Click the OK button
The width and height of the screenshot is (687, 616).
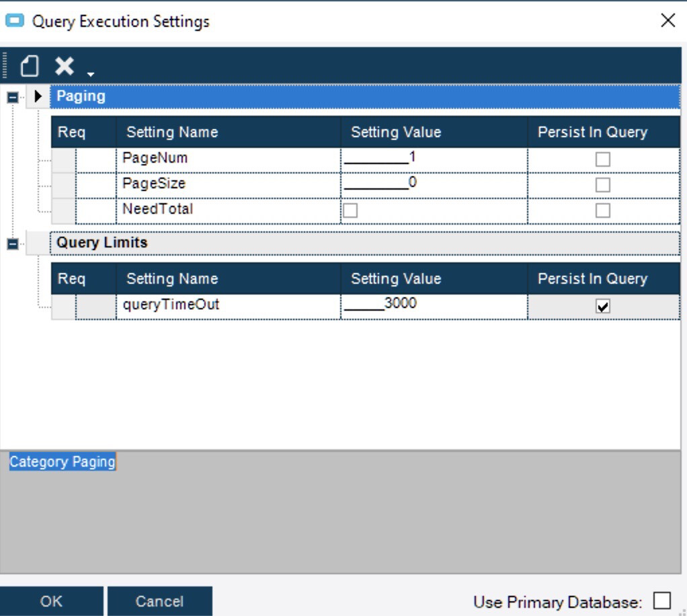[x=51, y=601]
